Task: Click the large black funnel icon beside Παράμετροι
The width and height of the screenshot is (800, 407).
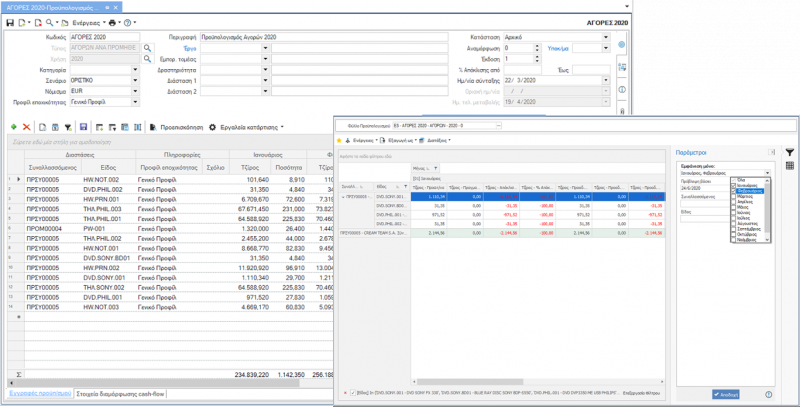Action: [x=789, y=152]
